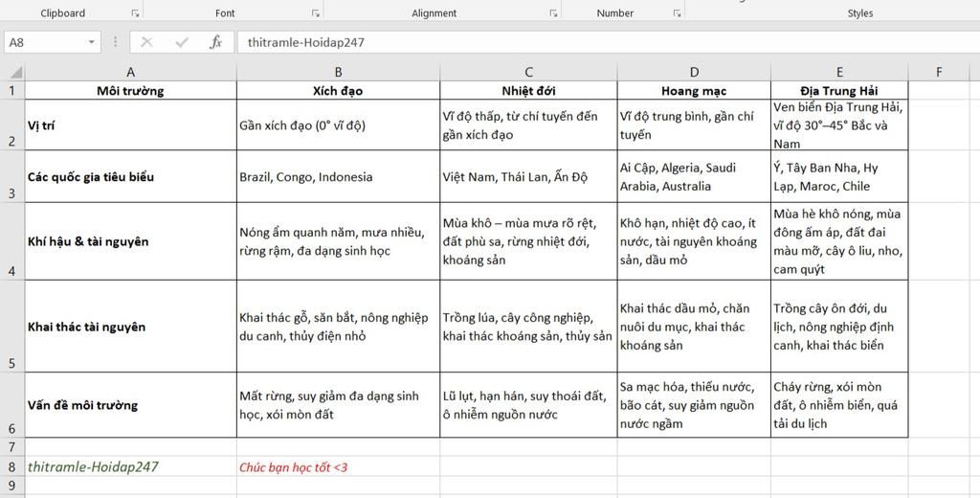Screen dimensions: 980x498
Task: Click cell 'Gần xích đạo (0° vĩ độ)'
Action: click(x=338, y=124)
